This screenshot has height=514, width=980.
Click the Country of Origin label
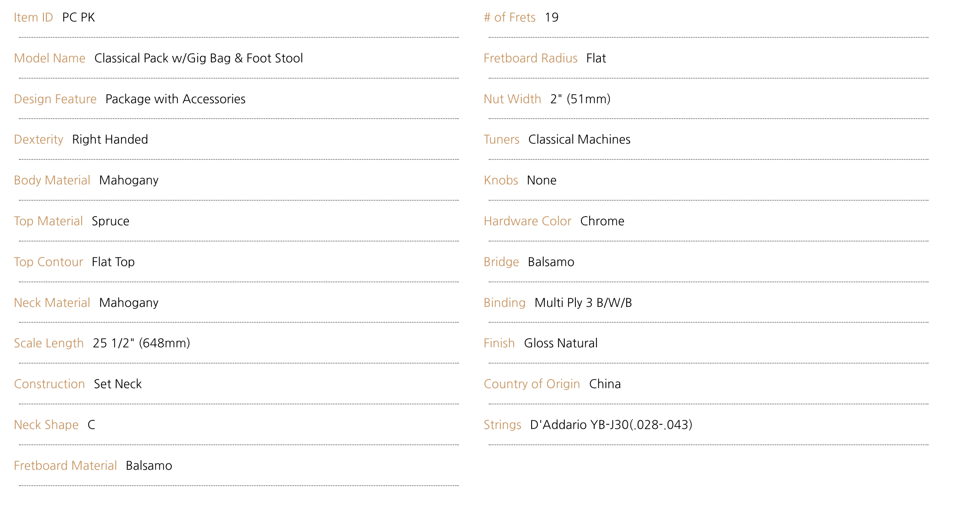(x=532, y=384)
